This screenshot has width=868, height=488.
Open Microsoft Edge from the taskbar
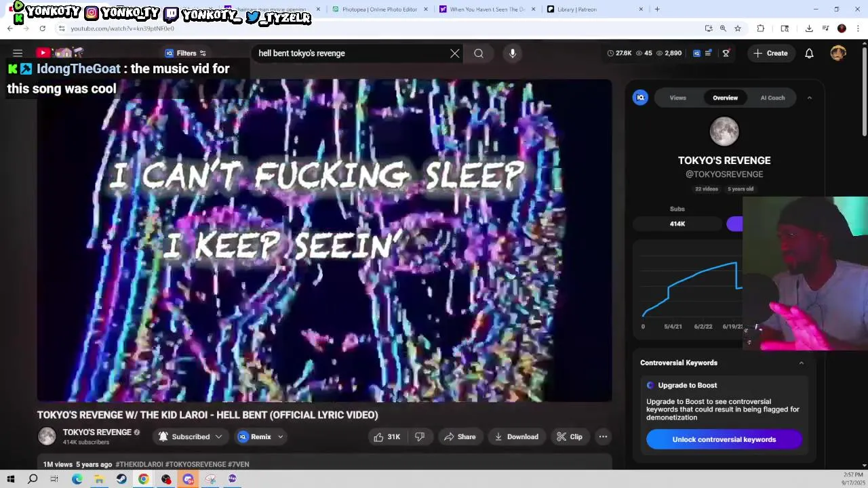(x=77, y=479)
